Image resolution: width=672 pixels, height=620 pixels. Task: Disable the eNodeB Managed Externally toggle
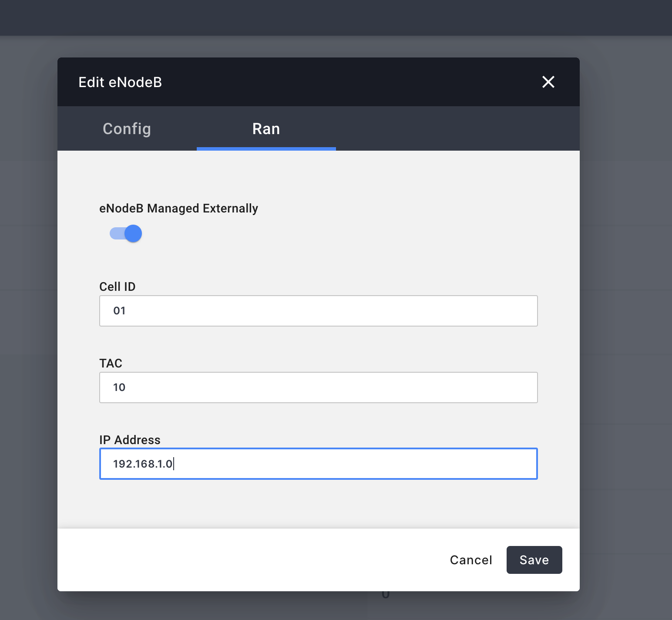125,233
